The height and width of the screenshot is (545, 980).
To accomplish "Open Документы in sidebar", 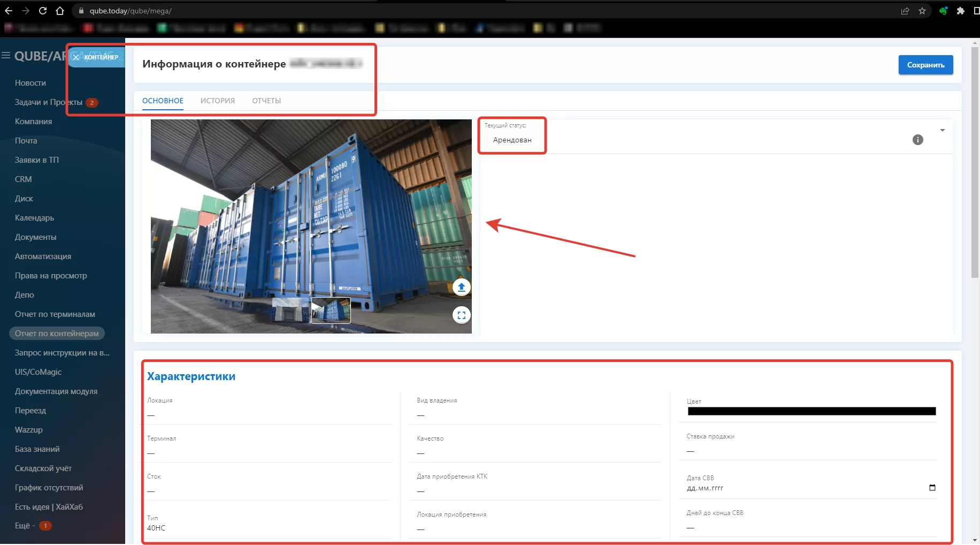I will click(35, 237).
